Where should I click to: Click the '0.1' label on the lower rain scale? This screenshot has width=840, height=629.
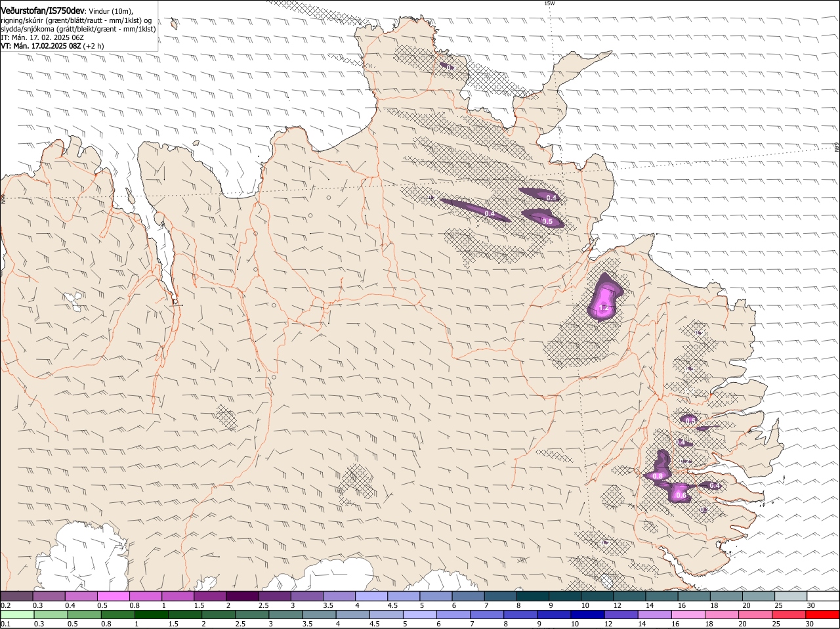(5, 623)
